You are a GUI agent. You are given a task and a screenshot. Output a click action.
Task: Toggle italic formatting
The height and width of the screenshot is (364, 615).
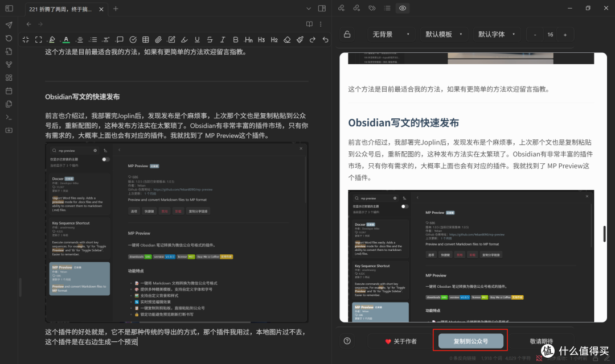[223, 40]
